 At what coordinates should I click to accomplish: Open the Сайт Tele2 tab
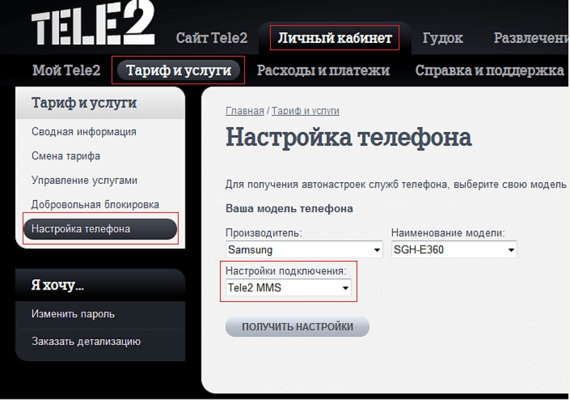(x=212, y=38)
